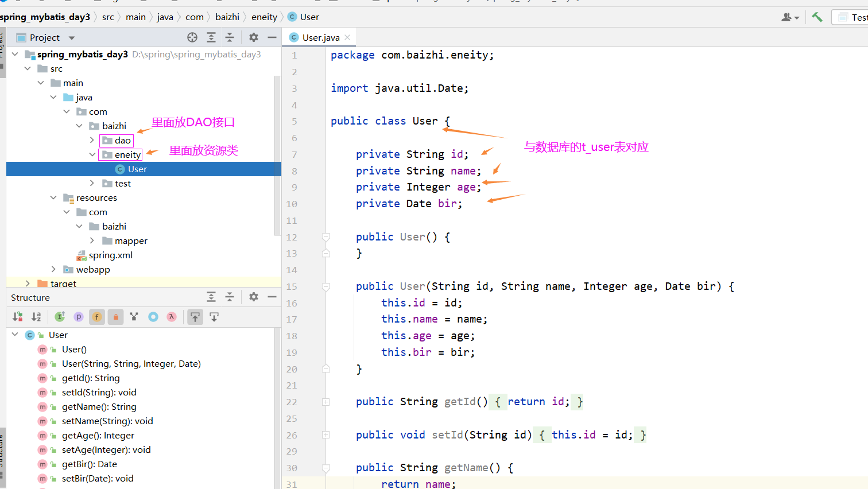
Task: Expand the mapper folder
Action: tap(92, 240)
